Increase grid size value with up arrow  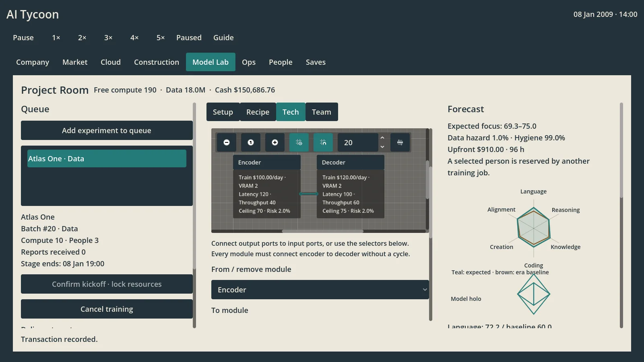(382, 138)
